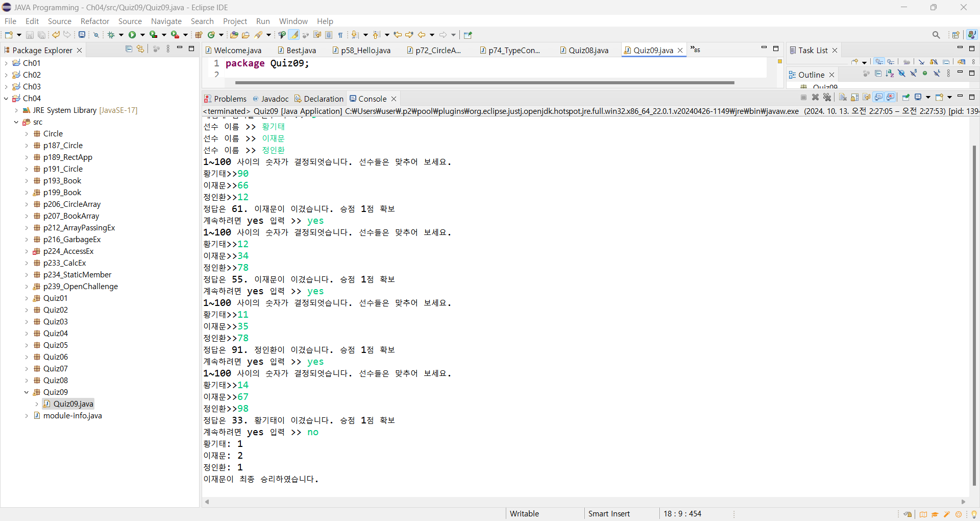The height and width of the screenshot is (521, 980).
Task: Toggle Scroll Lock in Console
Action: (854, 97)
